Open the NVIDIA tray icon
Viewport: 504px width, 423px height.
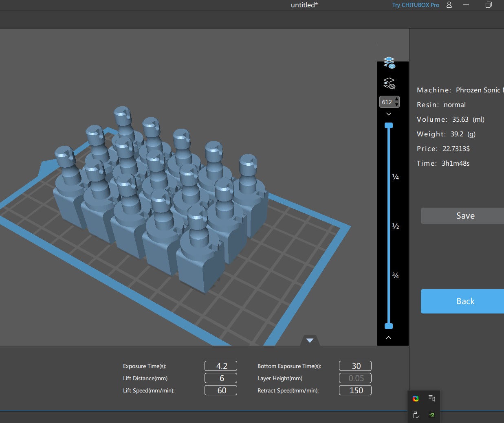[x=432, y=415]
